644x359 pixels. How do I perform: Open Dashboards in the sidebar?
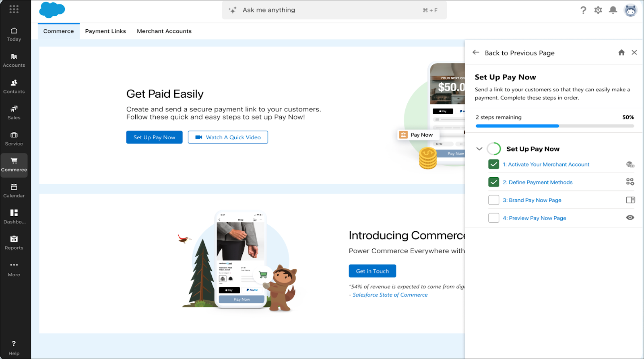point(14,217)
